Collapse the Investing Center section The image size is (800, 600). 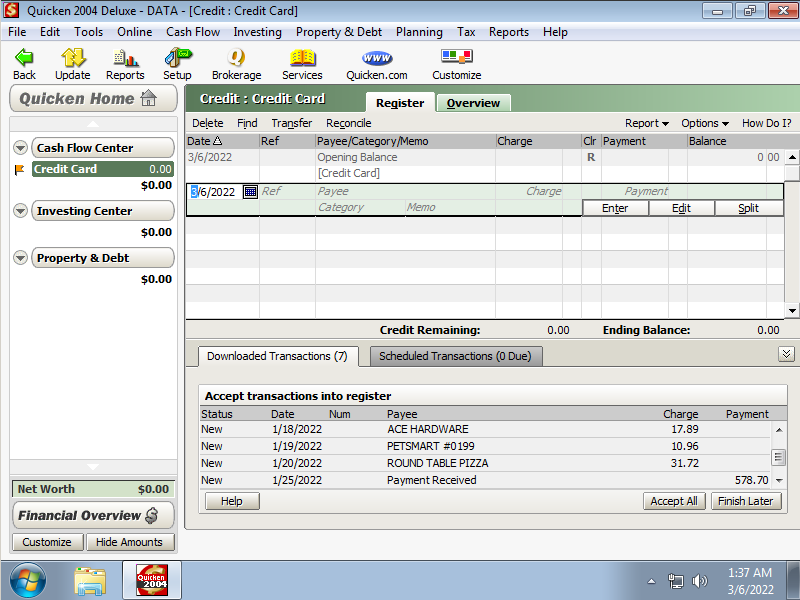21,211
